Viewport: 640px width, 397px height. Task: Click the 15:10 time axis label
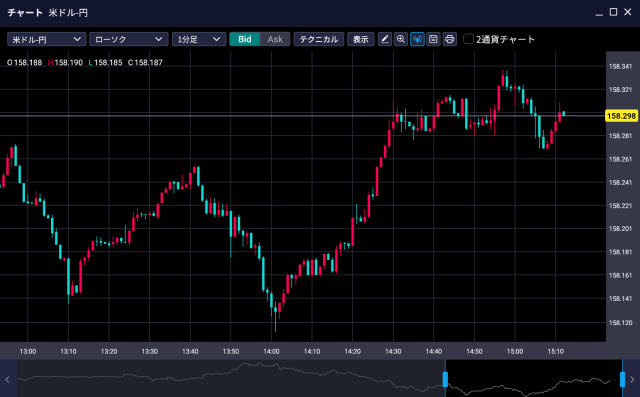click(556, 351)
